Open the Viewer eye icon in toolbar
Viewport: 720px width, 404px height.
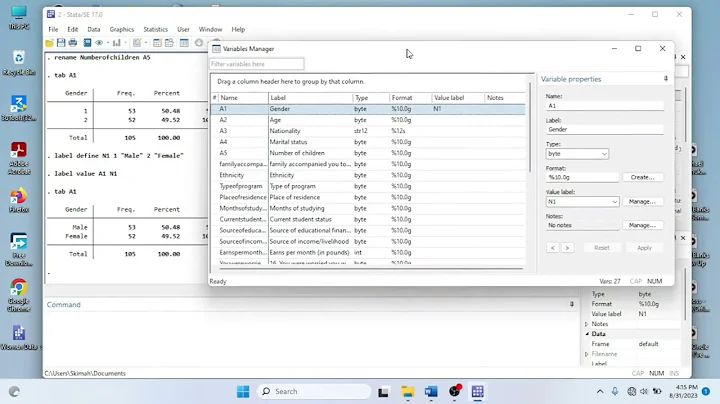(x=99, y=43)
